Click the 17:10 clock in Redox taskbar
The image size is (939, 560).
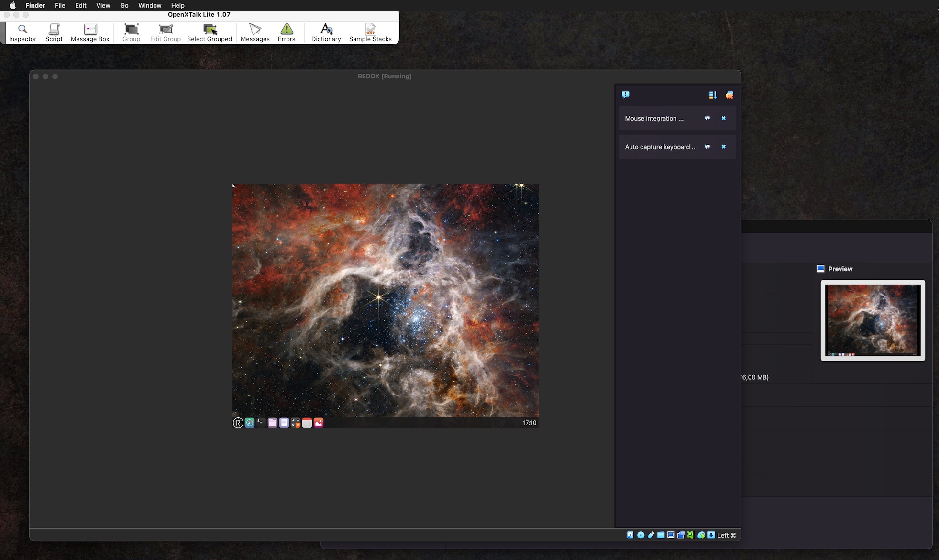530,423
